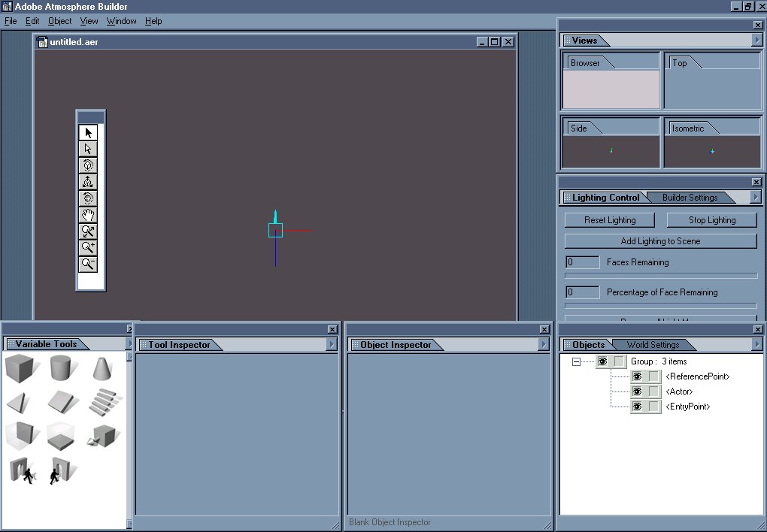This screenshot has width=767, height=532.
Task: Activate the hand pan tool
Action: pyautogui.click(x=88, y=215)
